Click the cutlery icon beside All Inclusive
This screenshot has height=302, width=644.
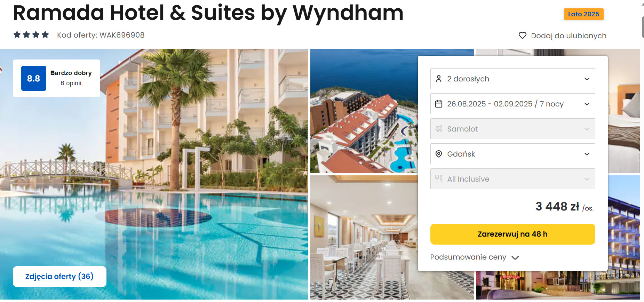pos(439,179)
